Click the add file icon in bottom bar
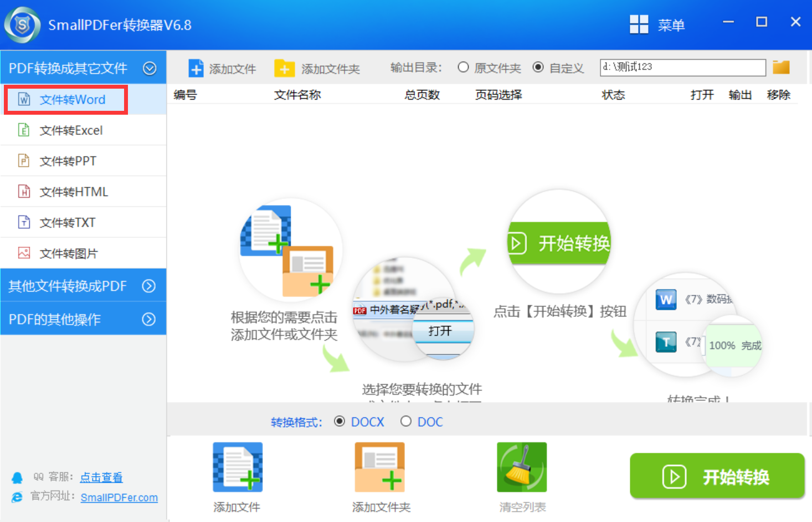This screenshot has height=522, width=812. 238,467
